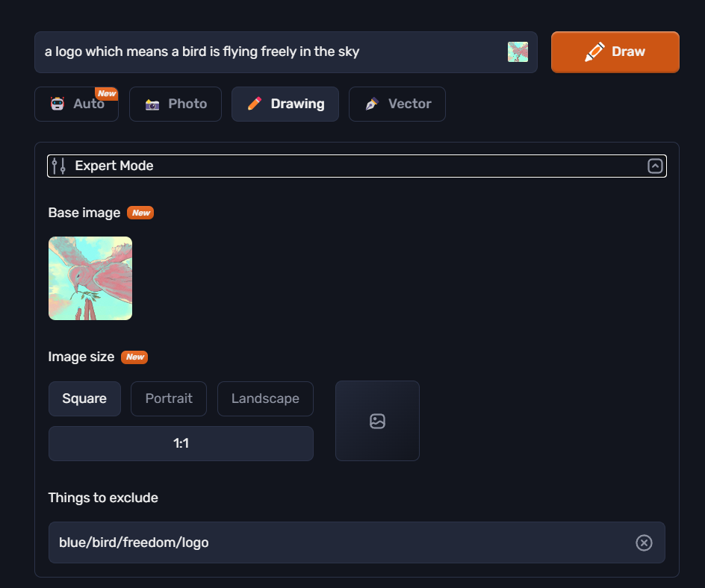Collapse the Expert Mode chevron
The height and width of the screenshot is (588, 705).
(655, 166)
